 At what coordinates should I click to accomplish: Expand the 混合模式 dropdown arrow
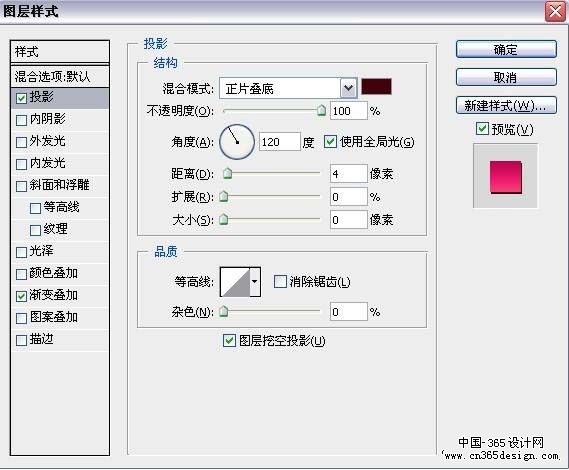(348, 88)
